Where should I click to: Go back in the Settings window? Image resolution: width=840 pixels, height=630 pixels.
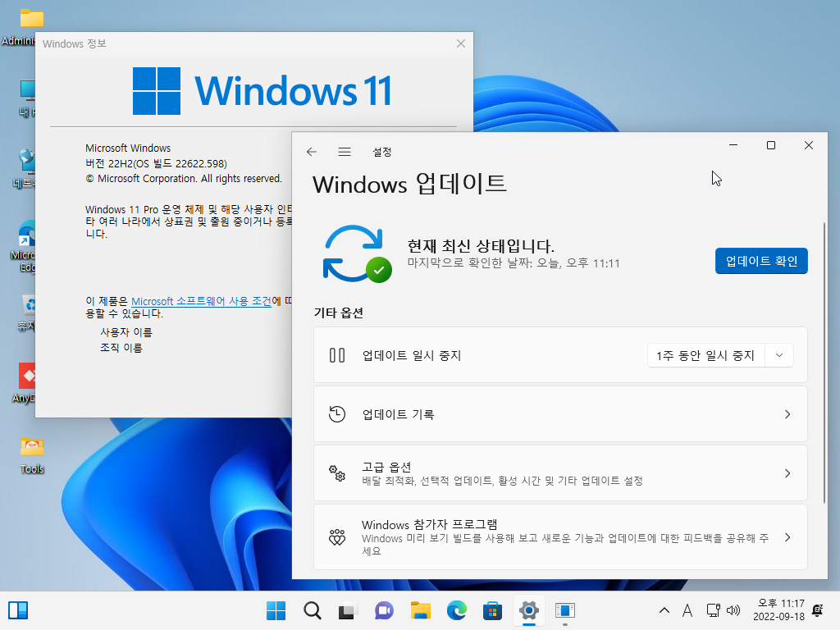[x=311, y=152]
